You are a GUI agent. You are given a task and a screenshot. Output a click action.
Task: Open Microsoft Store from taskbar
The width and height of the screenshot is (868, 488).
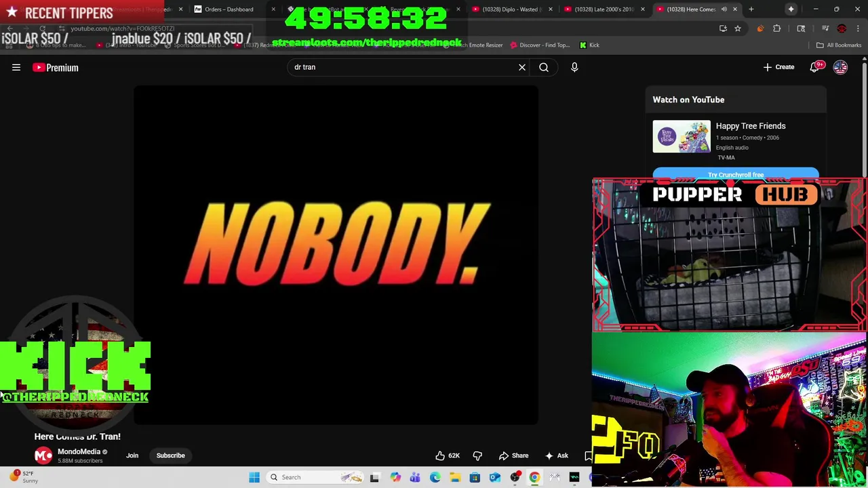(475, 477)
